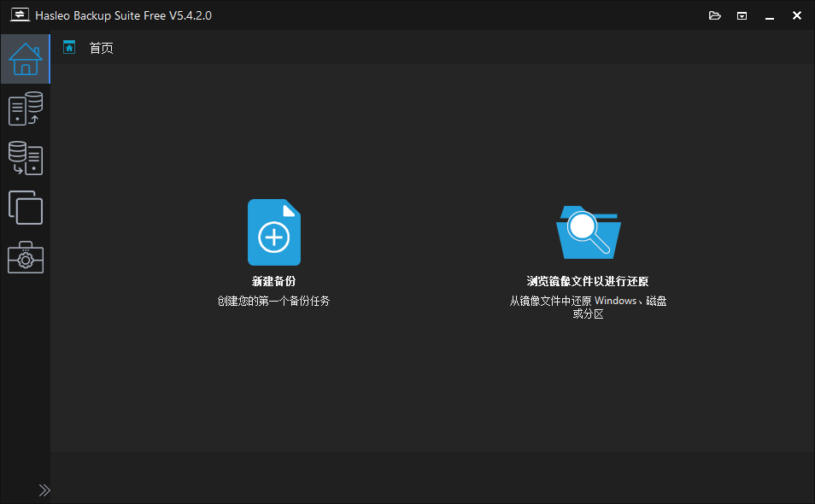Viewport: 815px width, 504px height.
Task: Switch to the 首页 tab
Action: [100, 47]
